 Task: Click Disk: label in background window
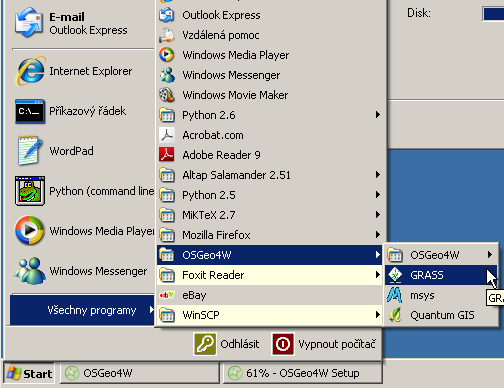point(419,13)
